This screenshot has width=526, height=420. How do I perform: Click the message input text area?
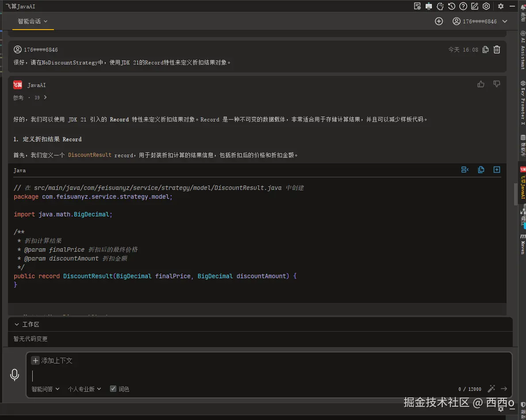pos(268,376)
